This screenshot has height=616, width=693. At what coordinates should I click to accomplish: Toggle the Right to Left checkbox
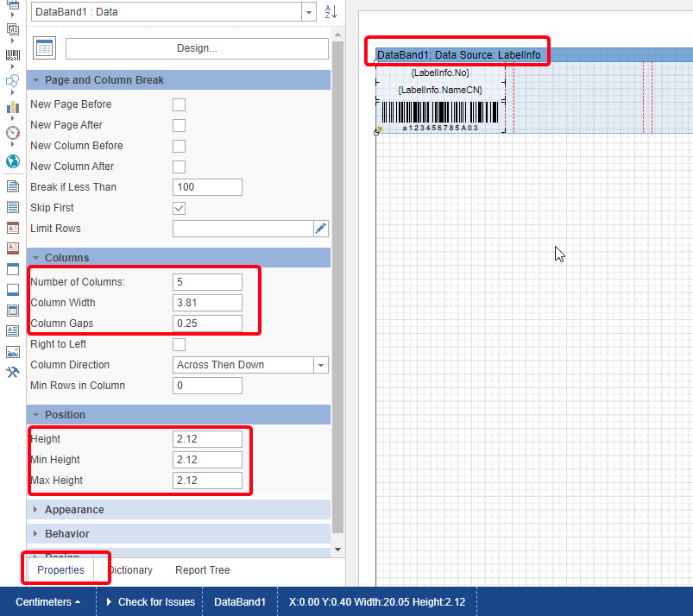click(180, 344)
